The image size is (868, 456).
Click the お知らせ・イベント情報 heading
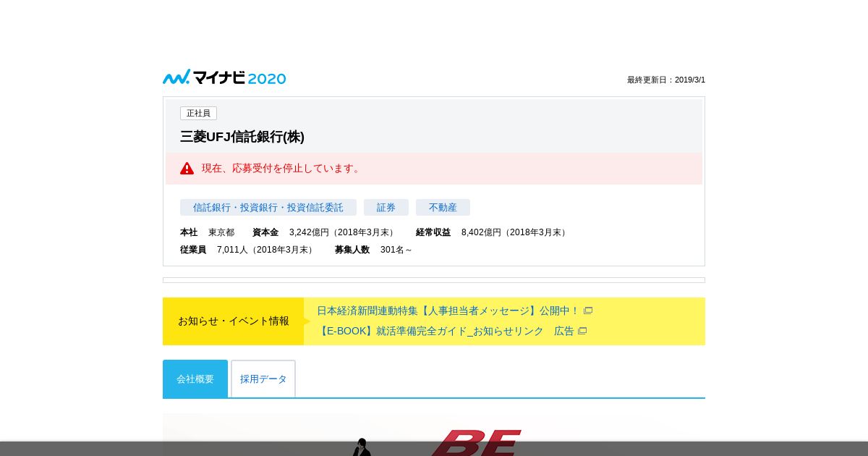234,321
